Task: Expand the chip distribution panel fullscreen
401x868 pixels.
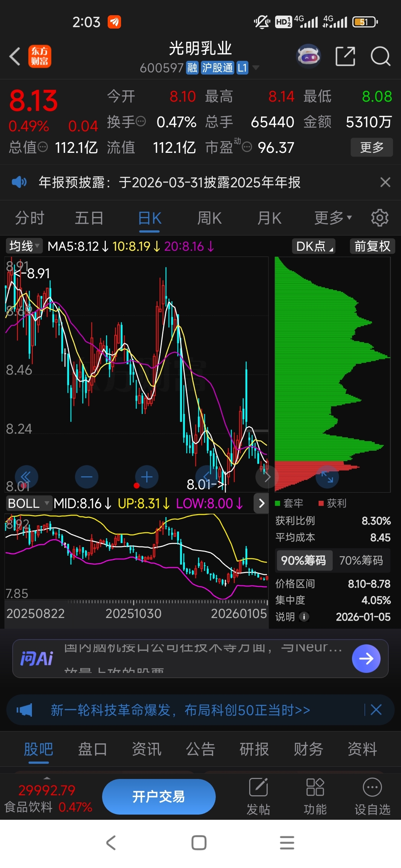Action: pos(327,477)
